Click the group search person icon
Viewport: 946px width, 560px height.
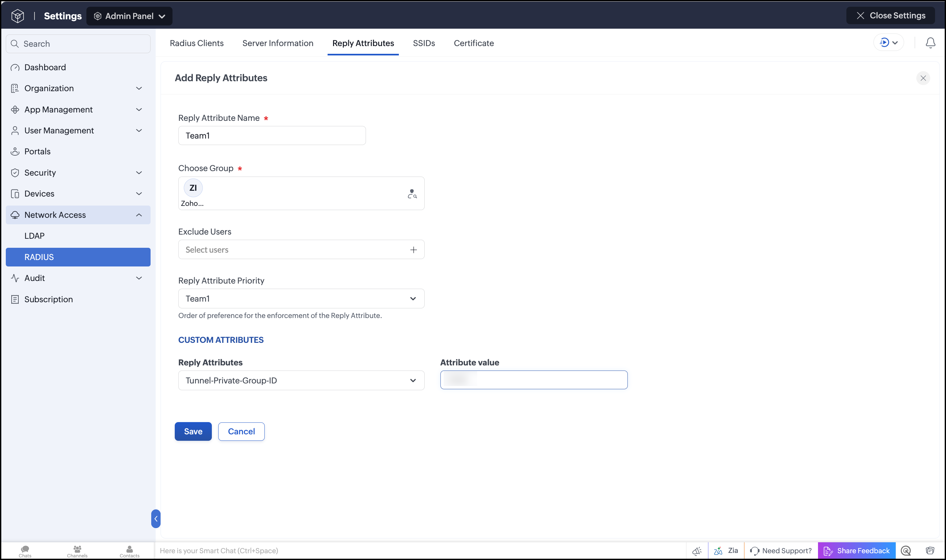(412, 194)
